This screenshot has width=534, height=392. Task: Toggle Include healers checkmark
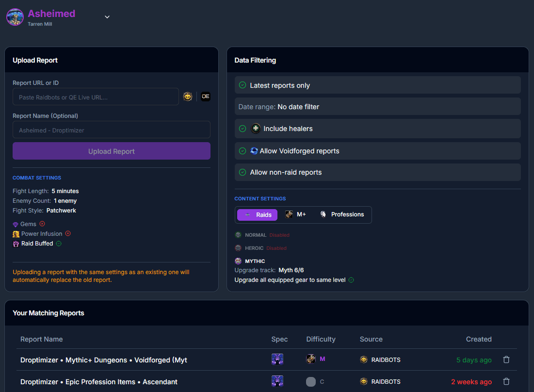243,129
